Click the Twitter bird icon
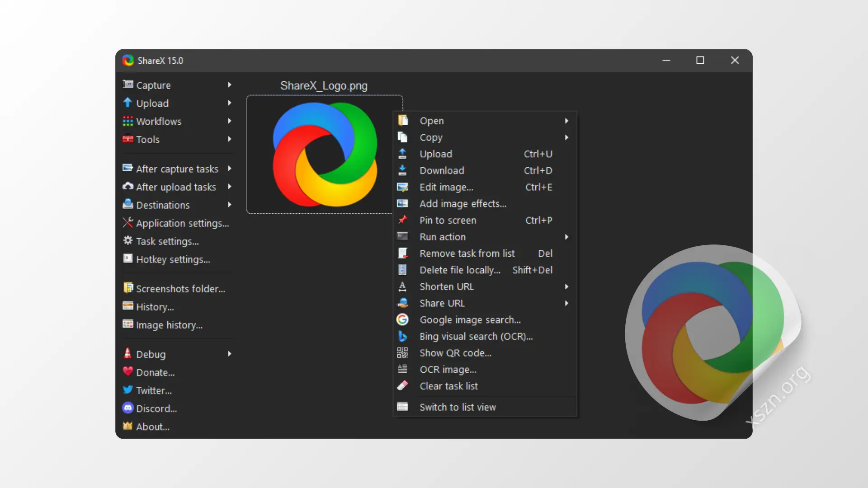 (x=128, y=390)
